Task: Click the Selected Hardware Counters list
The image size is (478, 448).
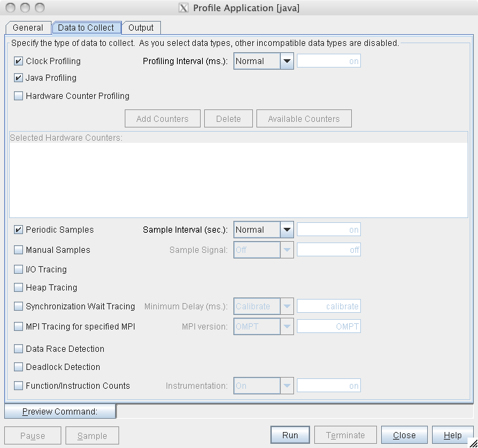Action: 239,180
